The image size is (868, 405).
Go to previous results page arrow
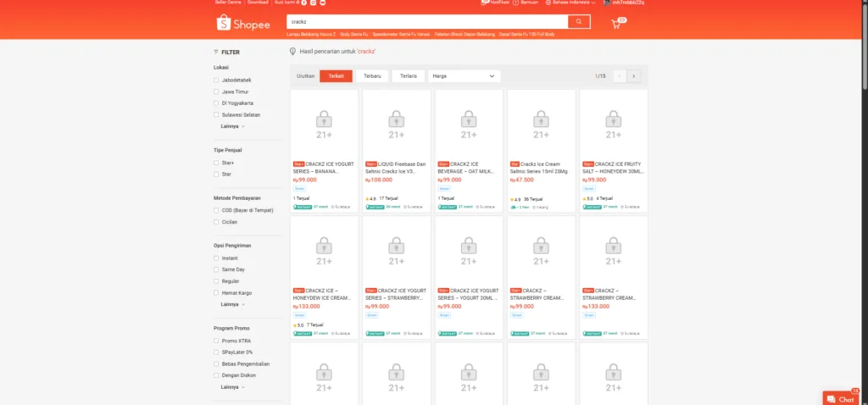620,76
